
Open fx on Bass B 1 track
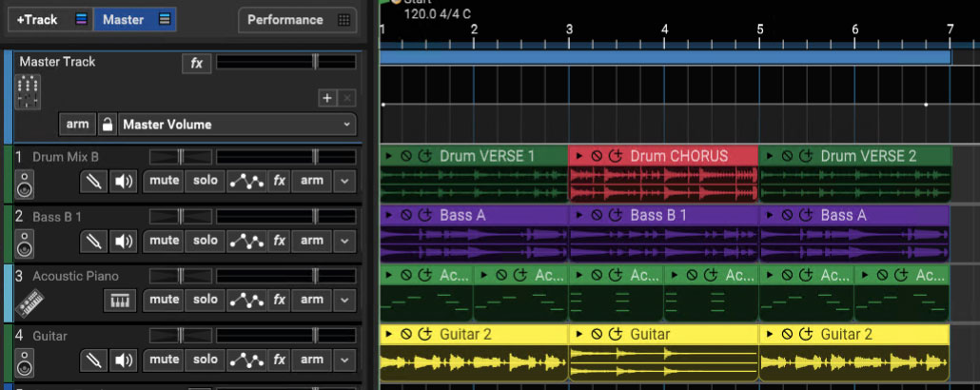[280, 241]
